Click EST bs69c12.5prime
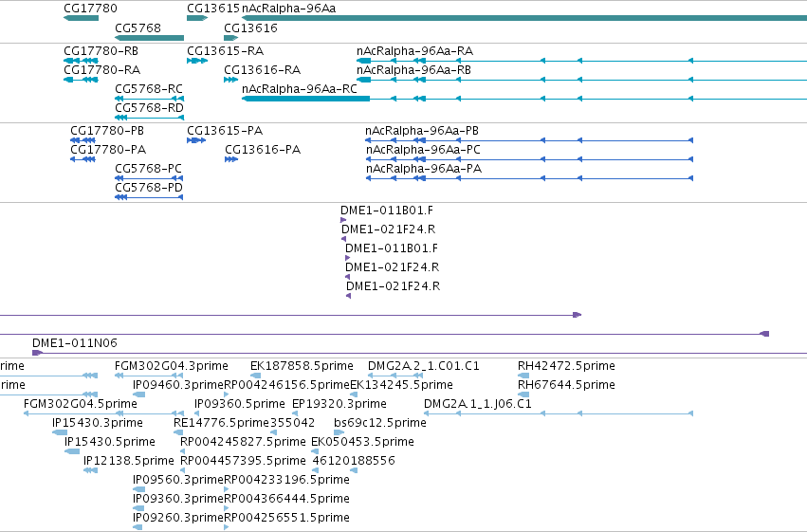 coord(380,423)
